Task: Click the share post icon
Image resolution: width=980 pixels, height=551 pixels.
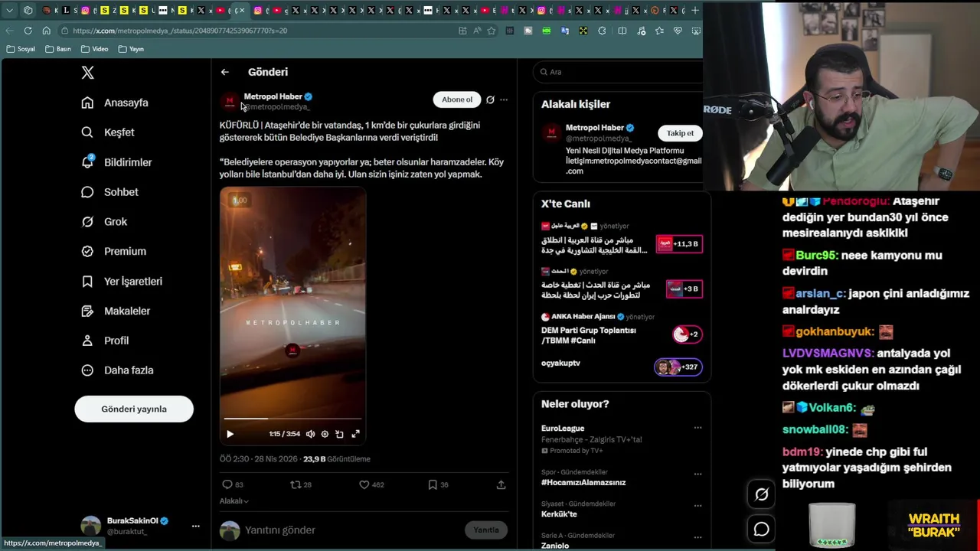Action: [x=501, y=484]
